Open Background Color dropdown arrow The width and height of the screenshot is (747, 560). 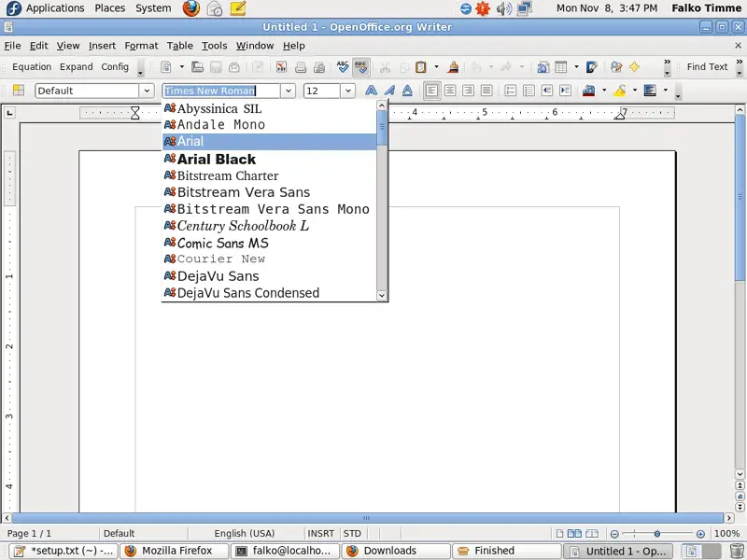pyautogui.click(x=666, y=90)
